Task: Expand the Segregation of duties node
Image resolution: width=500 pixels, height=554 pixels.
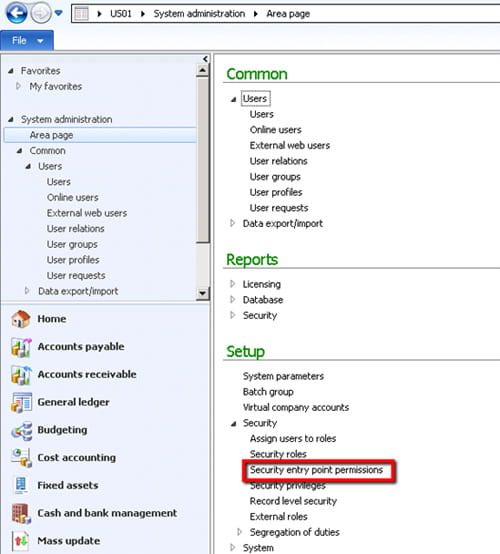Action: 240,531
